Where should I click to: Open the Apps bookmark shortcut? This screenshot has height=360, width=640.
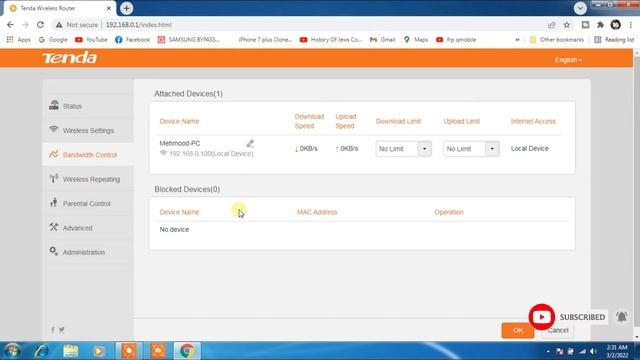click(x=19, y=40)
